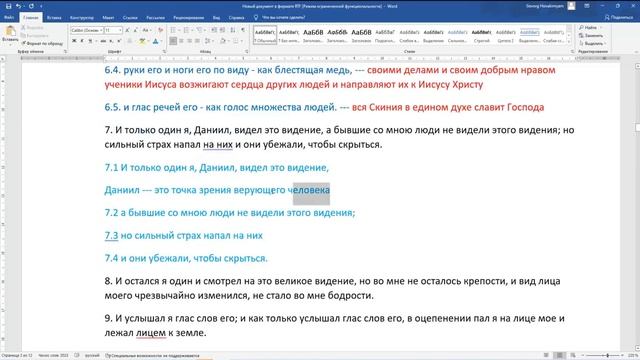
Task: Open the Файл menu
Action: 9,18
